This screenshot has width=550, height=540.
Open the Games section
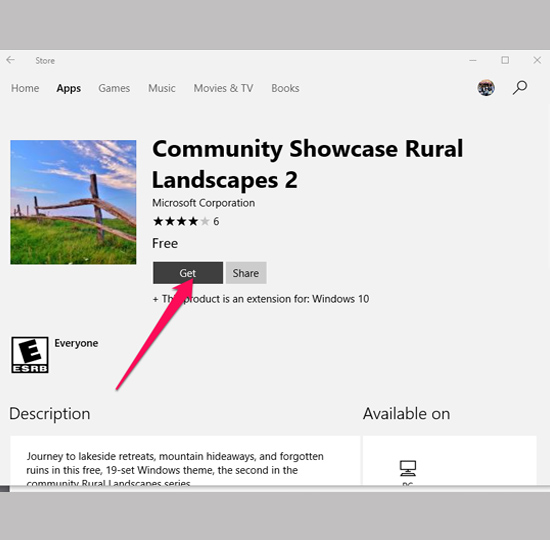point(114,88)
